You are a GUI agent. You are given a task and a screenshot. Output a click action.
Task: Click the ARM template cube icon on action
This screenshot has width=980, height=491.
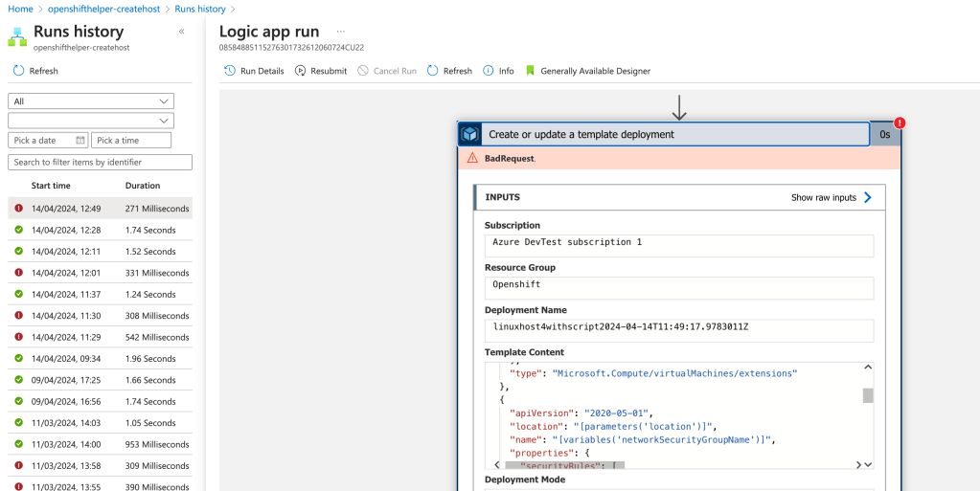(470, 134)
